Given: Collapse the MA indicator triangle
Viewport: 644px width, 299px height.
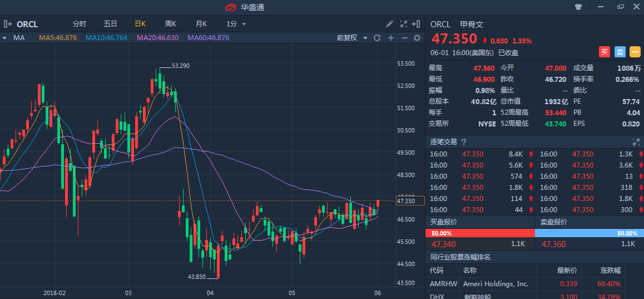Looking at the screenshot, I should 4,38.
